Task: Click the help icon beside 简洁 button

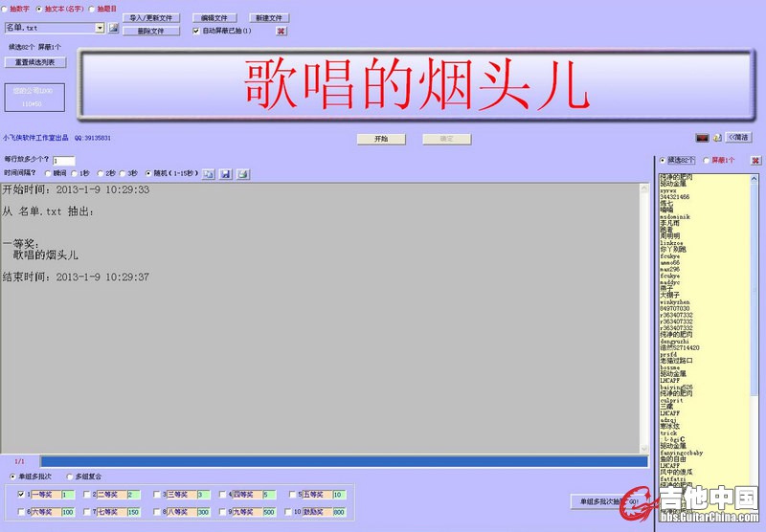Action: tap(716, 138)
